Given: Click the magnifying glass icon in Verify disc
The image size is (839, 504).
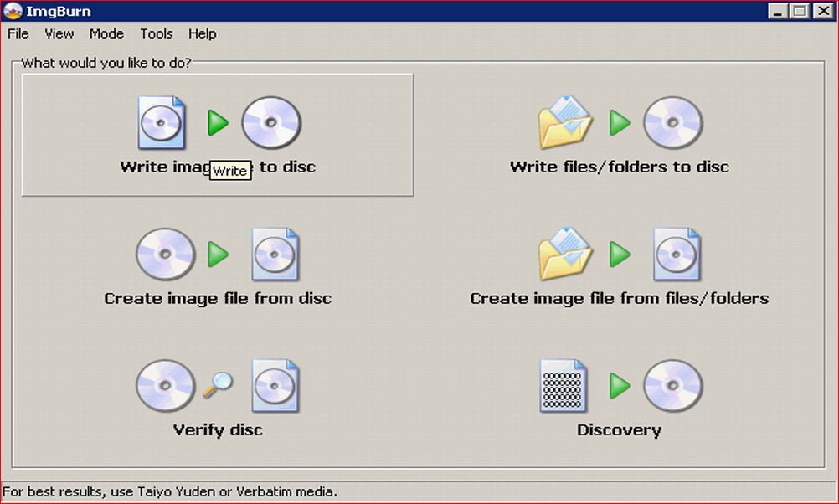Looking at the screenshot, I should [219, 384].
